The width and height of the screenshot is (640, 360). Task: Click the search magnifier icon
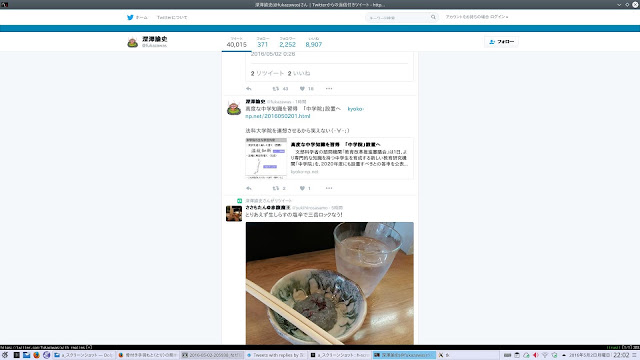(x=433, y=17)
